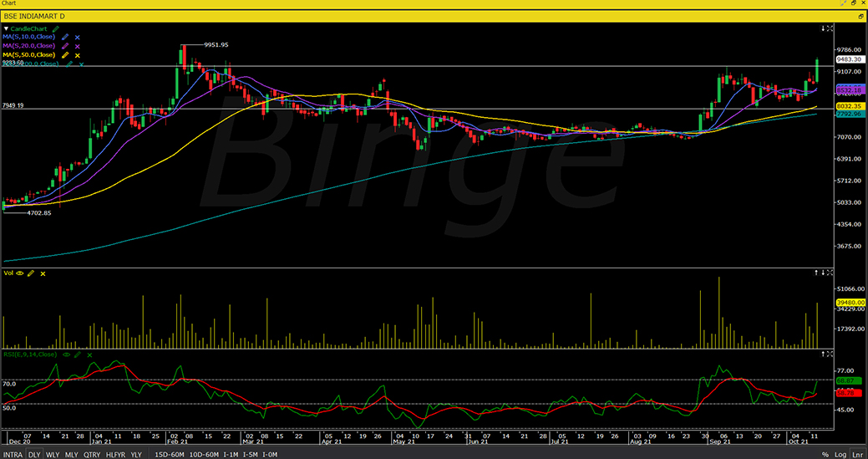Choose the I-5M interval preset

[251, 454]
